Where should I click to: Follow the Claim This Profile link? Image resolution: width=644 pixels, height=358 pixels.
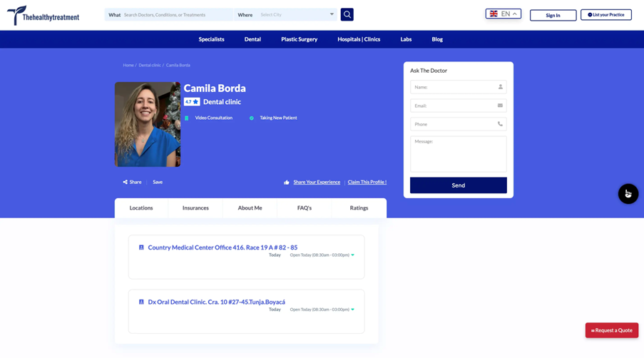click(367, 182)
